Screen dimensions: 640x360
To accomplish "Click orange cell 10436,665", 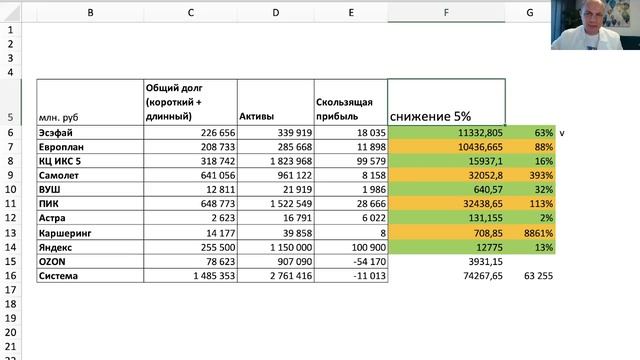I will click(x=447, y=147).
